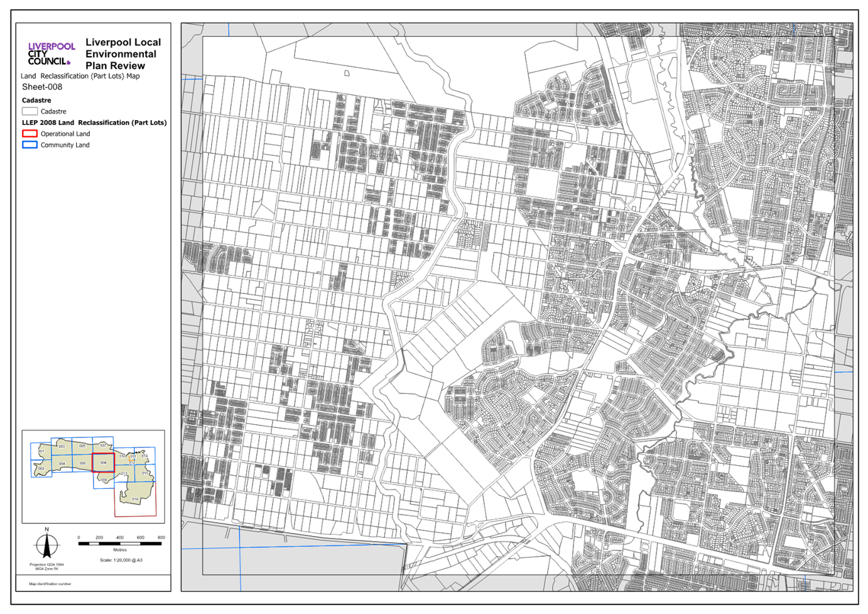Viewport: 868px width, 614px height.
Task: Click the blue Community Land legend swatch
Action: pos(30,145)
